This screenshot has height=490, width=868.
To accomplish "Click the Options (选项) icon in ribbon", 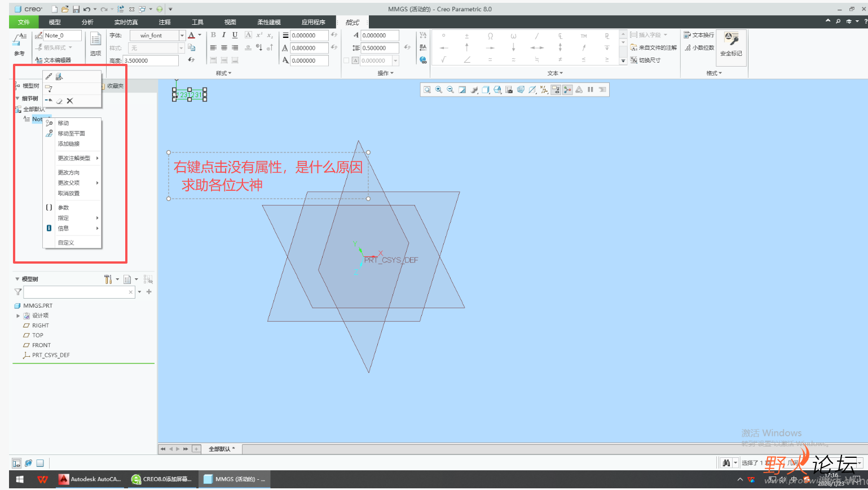I will click(96, 44).
